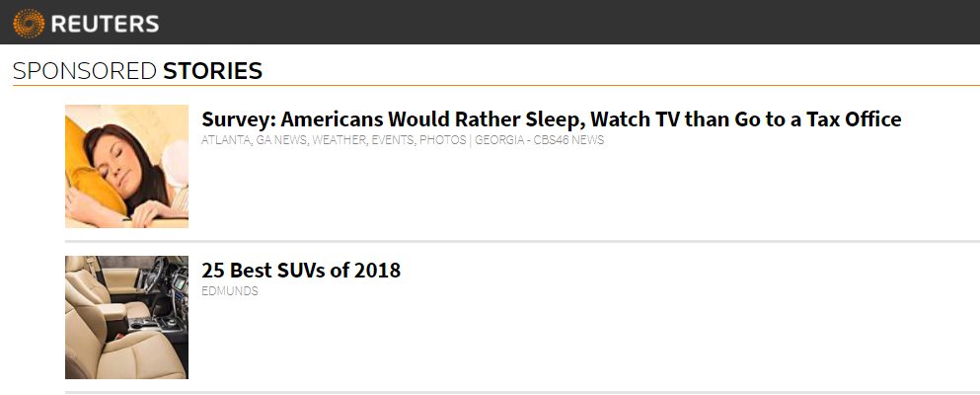Screen dimensions: 980x395
Task: Open the SUV interior story thumbnail
Action: coord(127,318)
